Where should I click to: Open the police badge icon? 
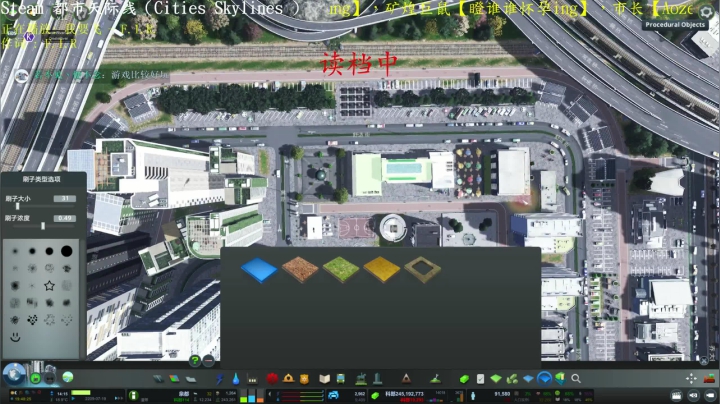coord(304,379)
